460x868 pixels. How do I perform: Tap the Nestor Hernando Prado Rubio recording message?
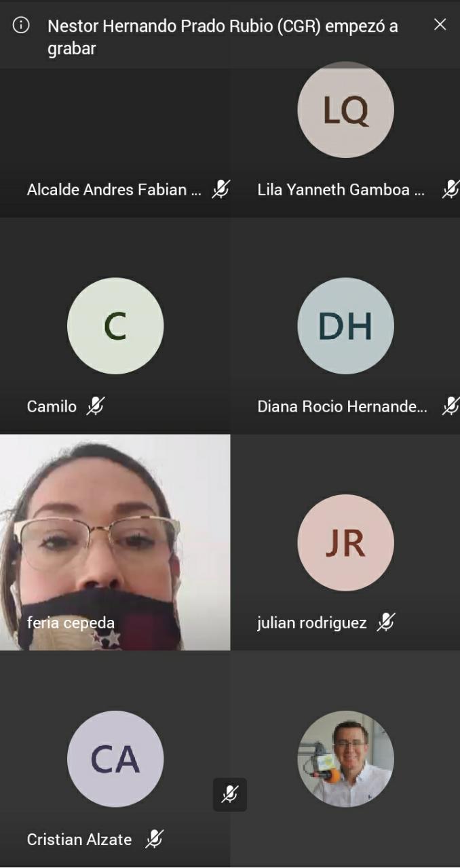[x=223, y=37]
